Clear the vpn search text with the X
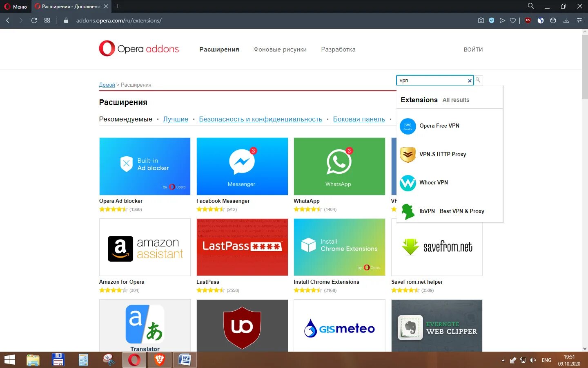Image resolution: width=588 pixels, height=368 pixels. click(470, 81)
